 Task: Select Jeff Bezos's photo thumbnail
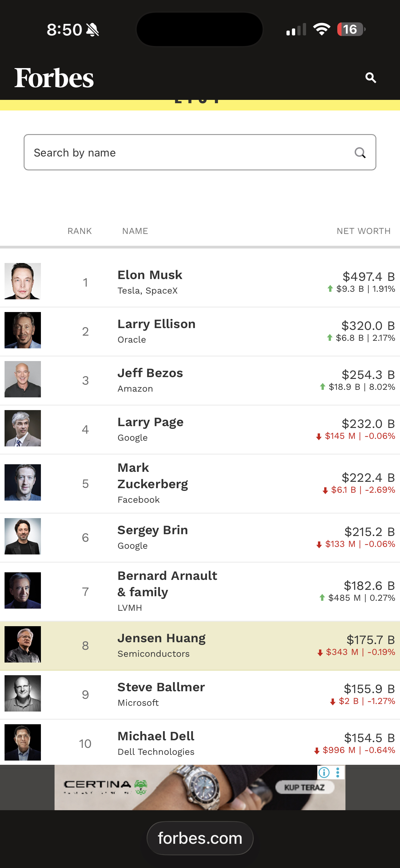point(23,379)
